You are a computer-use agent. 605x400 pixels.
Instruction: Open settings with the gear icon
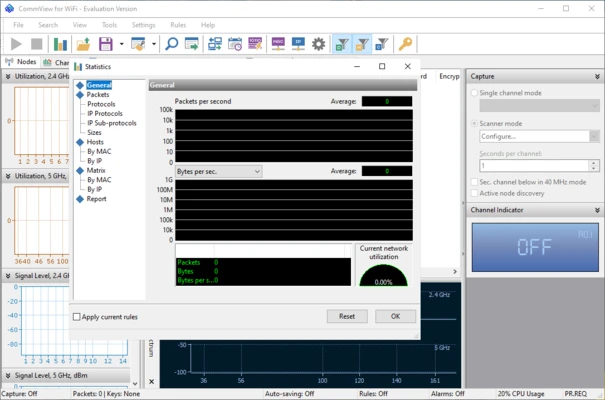319,44
